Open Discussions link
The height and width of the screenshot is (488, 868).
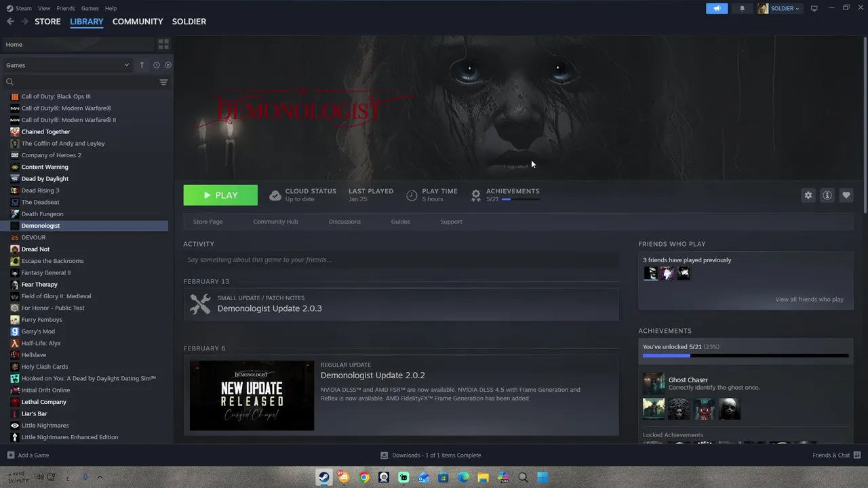point(344,222)
